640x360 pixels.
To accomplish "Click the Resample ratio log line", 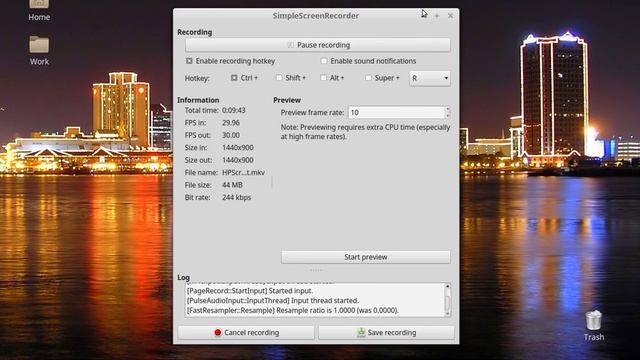I will pos(293,311).
